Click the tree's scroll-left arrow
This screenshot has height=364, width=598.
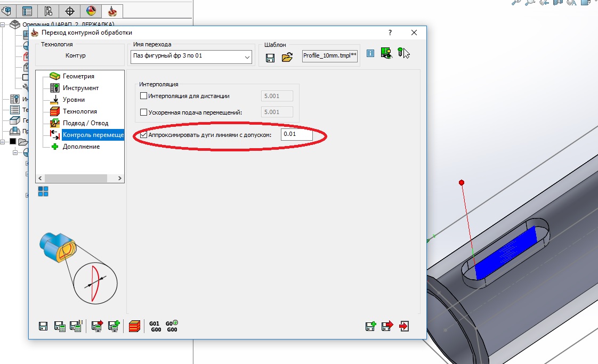(40, 178)
